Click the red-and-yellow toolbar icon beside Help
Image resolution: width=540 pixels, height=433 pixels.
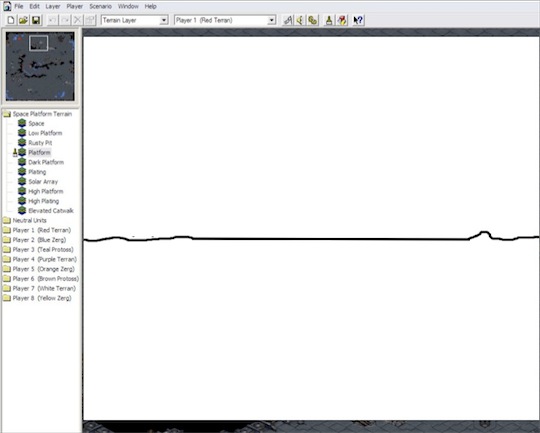[x=342, y=20]
